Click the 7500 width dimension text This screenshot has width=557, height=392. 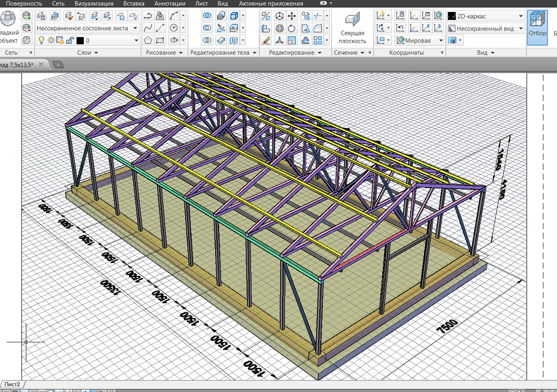pos(447,326)
